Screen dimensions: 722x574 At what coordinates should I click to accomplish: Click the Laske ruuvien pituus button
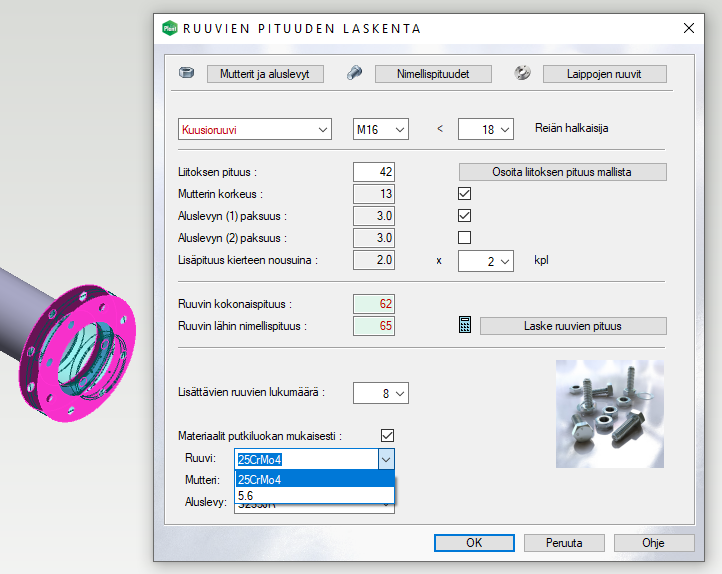(x=573, y=326)
